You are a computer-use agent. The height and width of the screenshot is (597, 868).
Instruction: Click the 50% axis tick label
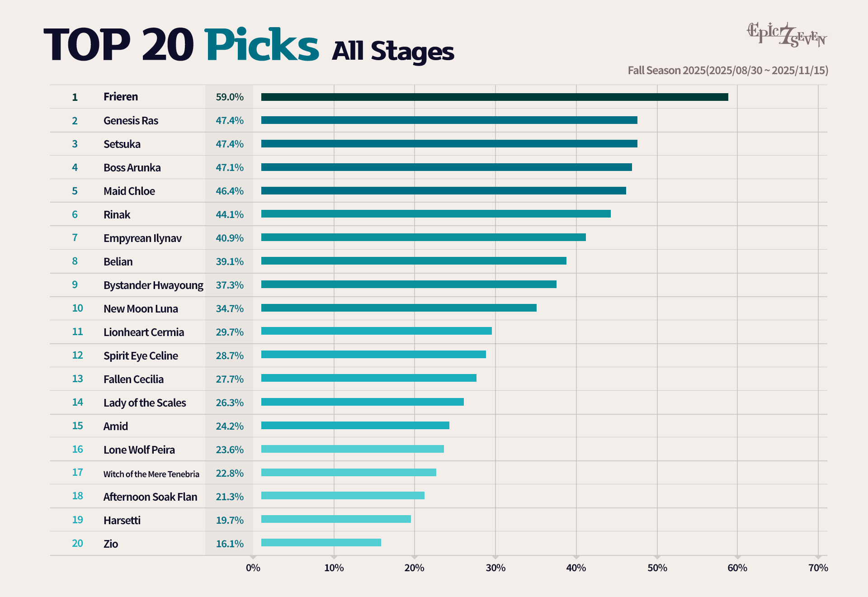coord(657,568)
